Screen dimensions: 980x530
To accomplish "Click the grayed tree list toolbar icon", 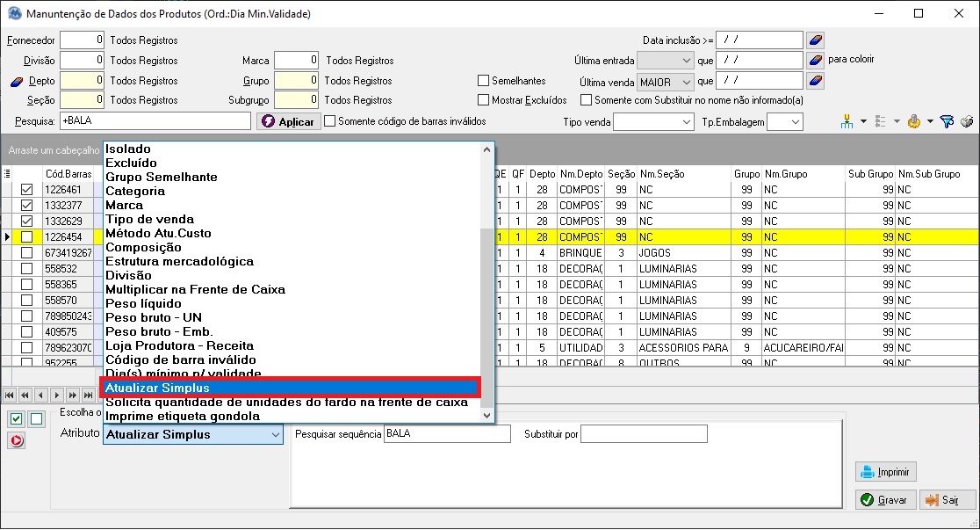I will (881, 121).
